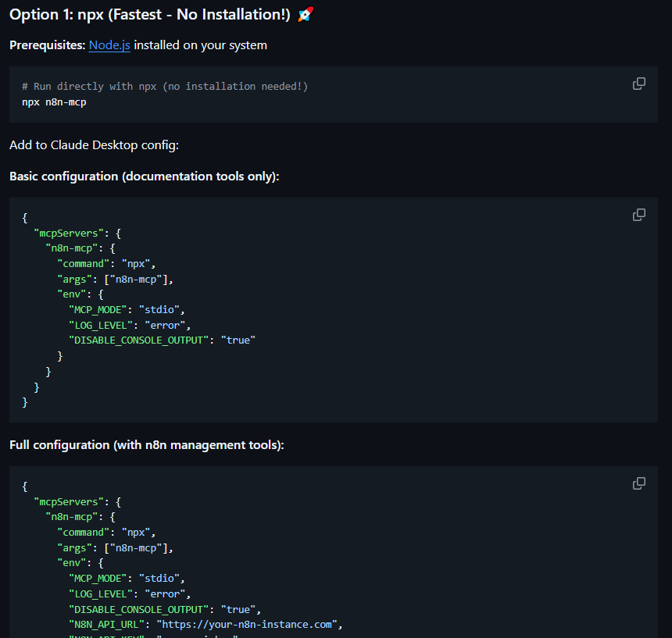This screenshot has width=672, height=638.
Task: Click "env" key in basic configuration block
Action: tap(72, 294)
